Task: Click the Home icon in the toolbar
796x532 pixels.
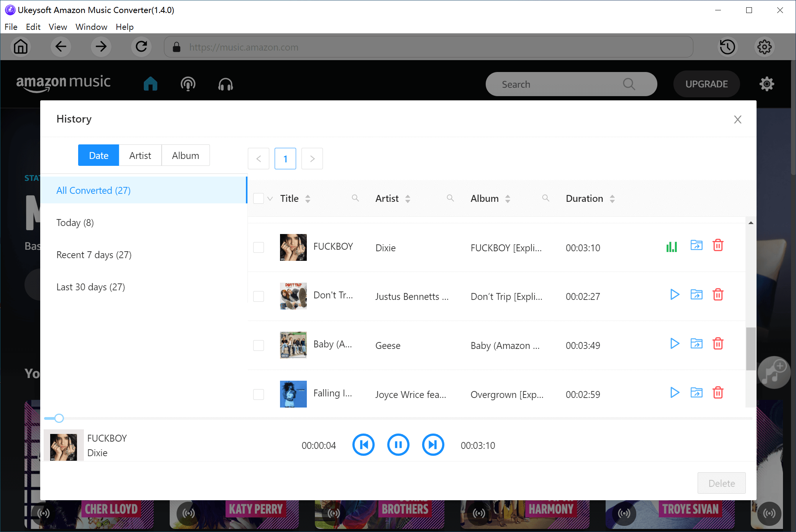Action: [x=21, y=47]
